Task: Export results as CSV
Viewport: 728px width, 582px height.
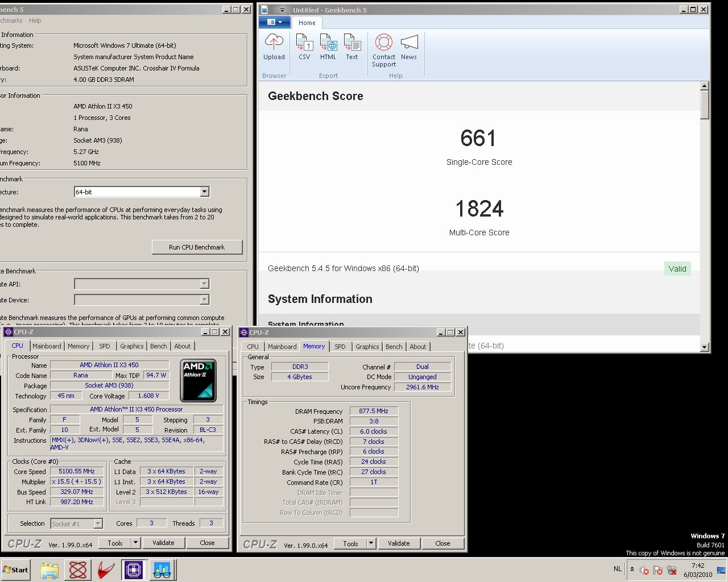Action: tap(304, 47)
